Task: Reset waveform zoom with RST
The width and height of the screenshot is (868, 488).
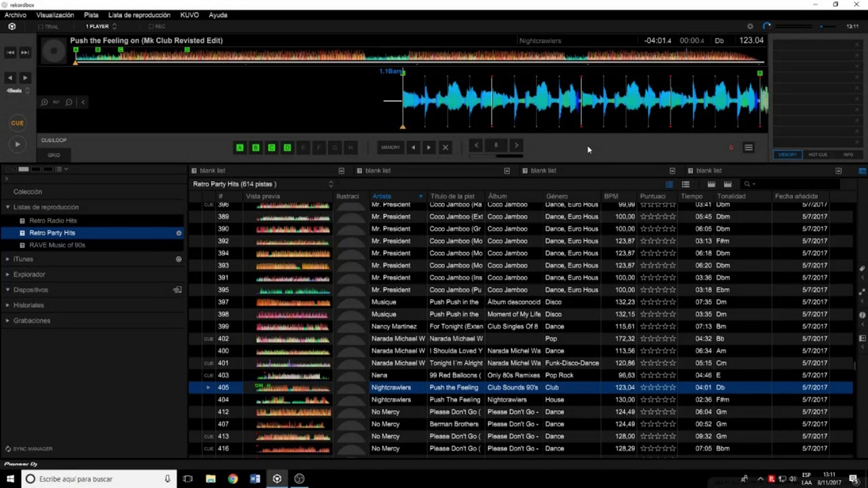Action: (56, 102)
